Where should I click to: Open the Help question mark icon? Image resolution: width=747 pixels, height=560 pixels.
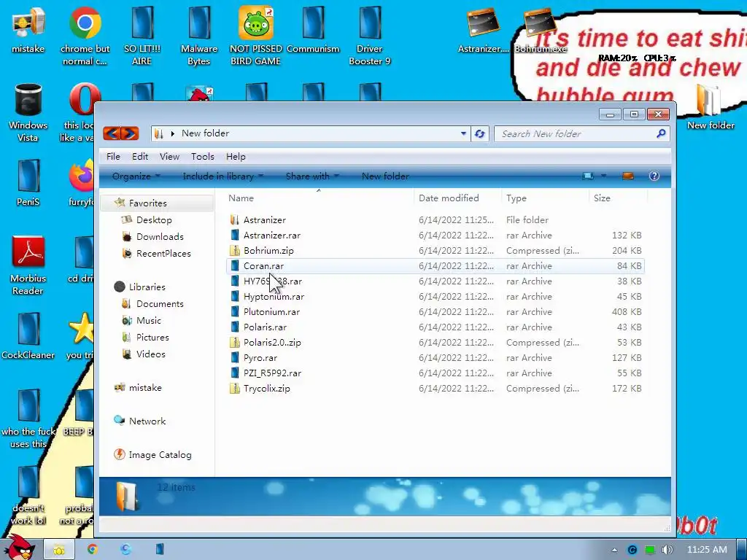(x=654, y=176)
